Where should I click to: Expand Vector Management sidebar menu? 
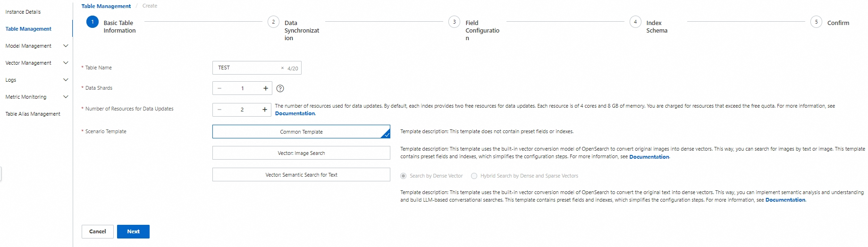66,63
